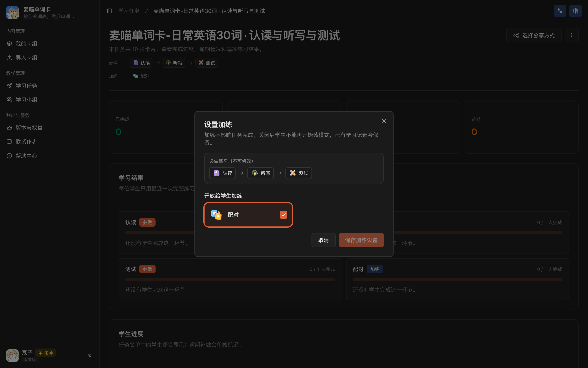
Task: Click the 配对 加练 progress bar
Action: [457, 280]
